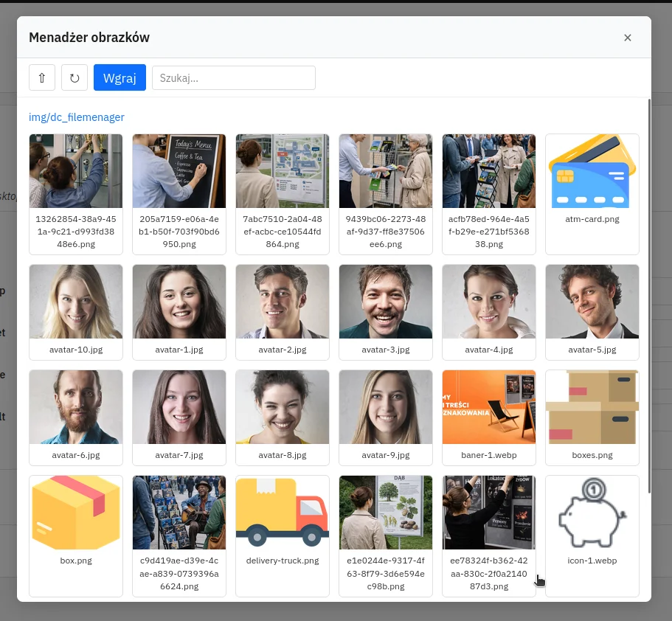672x621 pixels.
Task: Close the Menadżer obrazków dialog
Action: coord(627,38)
